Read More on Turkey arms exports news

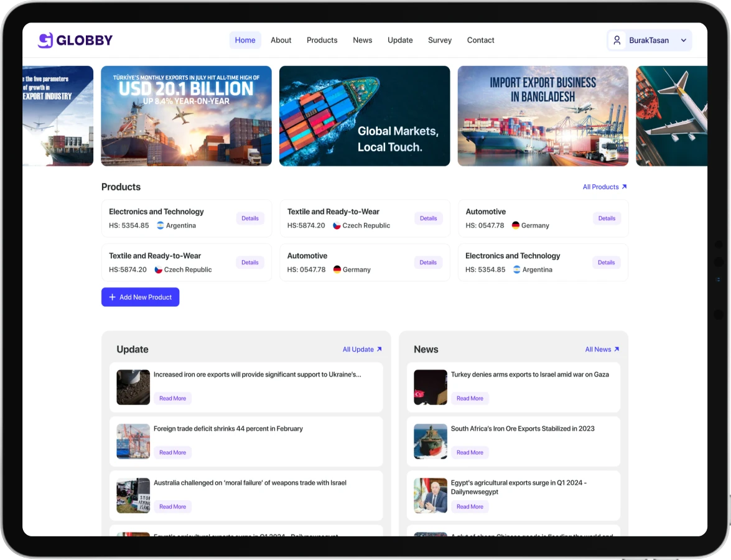[470, 398]
